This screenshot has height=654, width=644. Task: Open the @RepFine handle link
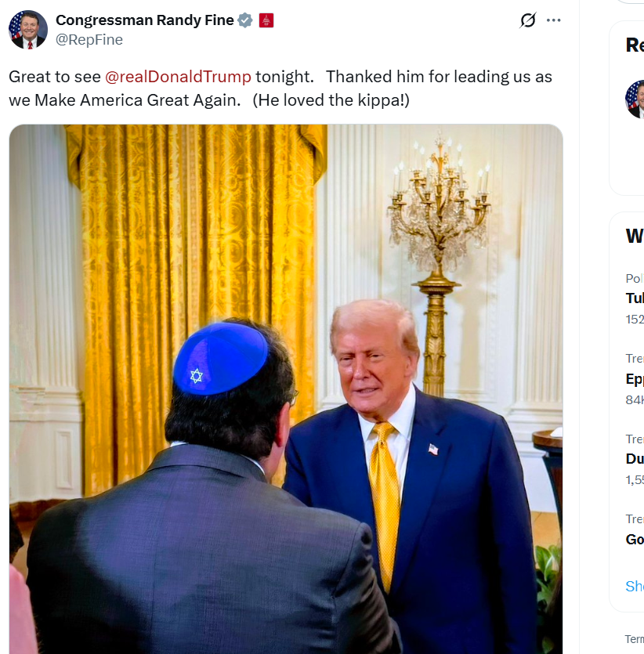[89, 40]
